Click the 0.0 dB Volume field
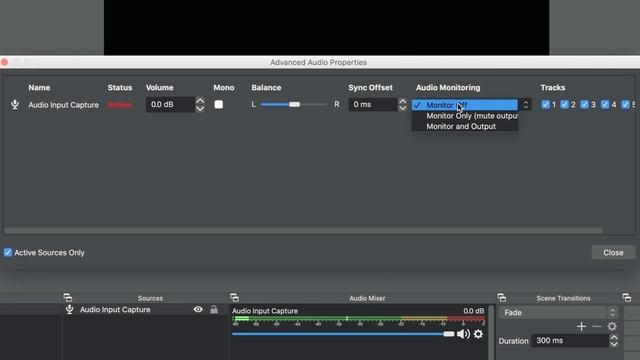640x360 pixels. [170, 104]
